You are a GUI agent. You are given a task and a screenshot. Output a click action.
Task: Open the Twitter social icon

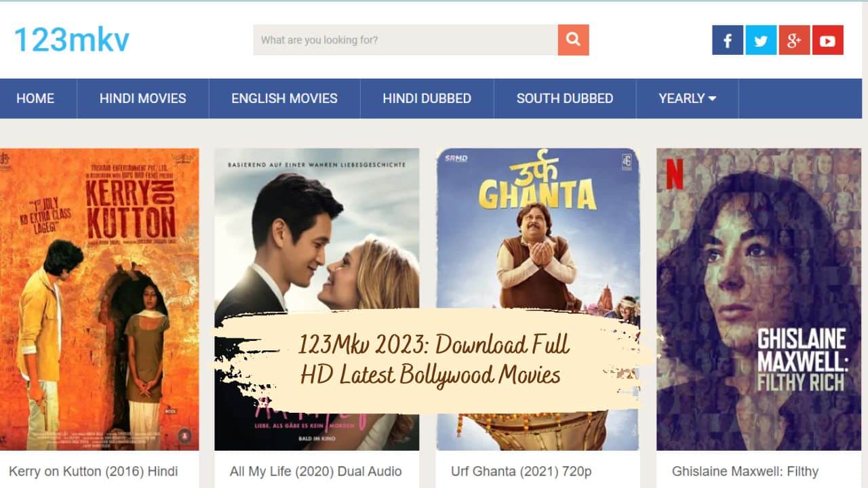pos(761,40)
